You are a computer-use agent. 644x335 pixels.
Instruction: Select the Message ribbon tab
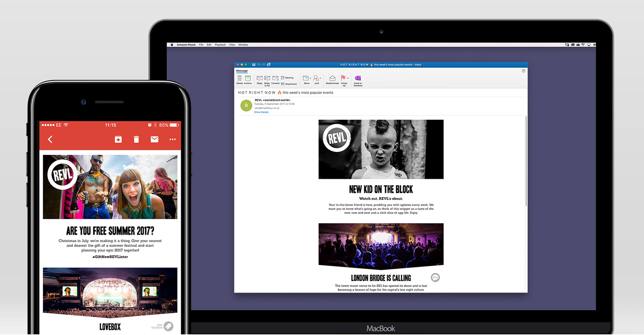[242, 71]
